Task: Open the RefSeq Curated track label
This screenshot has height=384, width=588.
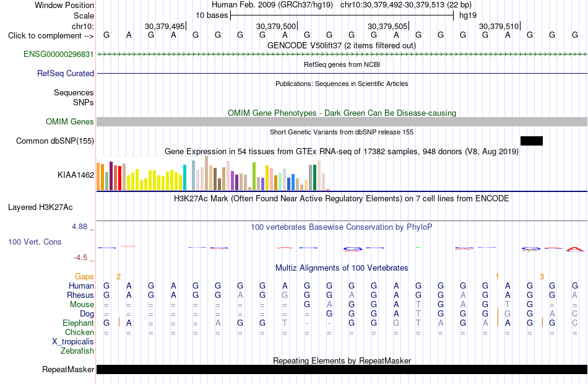Action: (x=65, y=73)
